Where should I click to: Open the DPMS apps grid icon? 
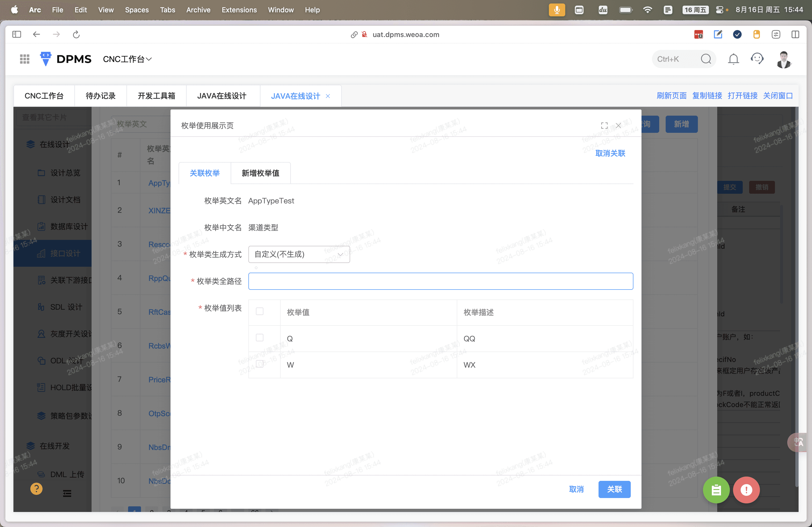[24, 59]
